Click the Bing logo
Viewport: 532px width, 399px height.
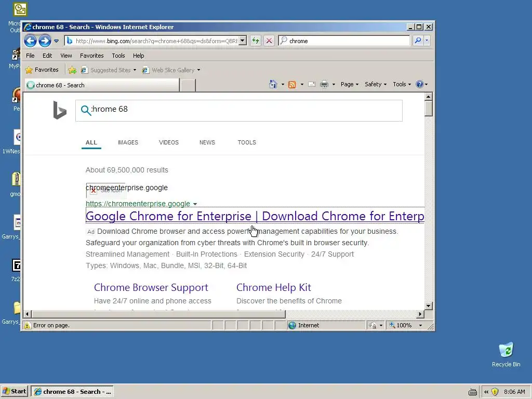60,110
